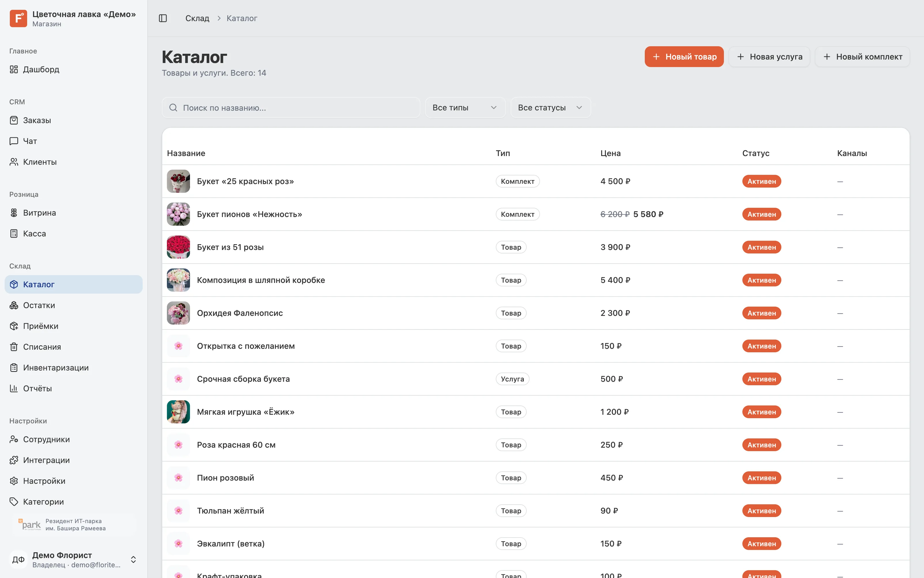The height and width of the screenshot is (578, 924).
Task: Click the Dashboard grid icon
Action: 14,69
